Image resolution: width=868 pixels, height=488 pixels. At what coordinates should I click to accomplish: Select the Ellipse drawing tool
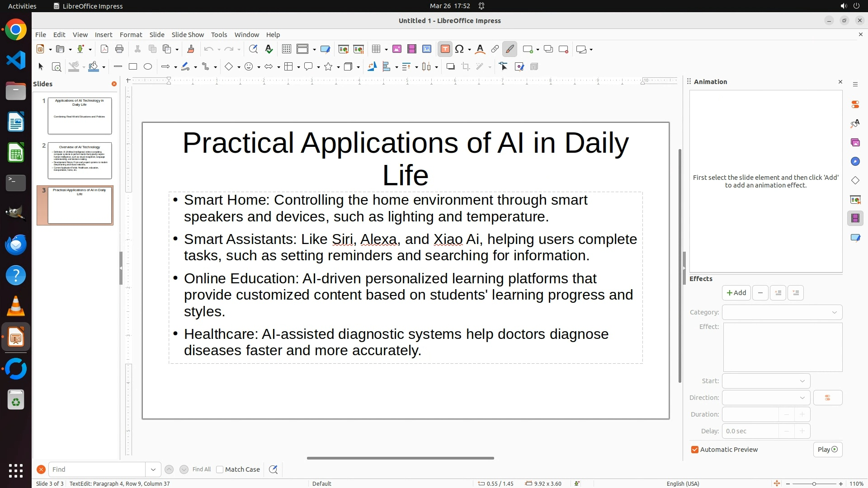point(148,67)
